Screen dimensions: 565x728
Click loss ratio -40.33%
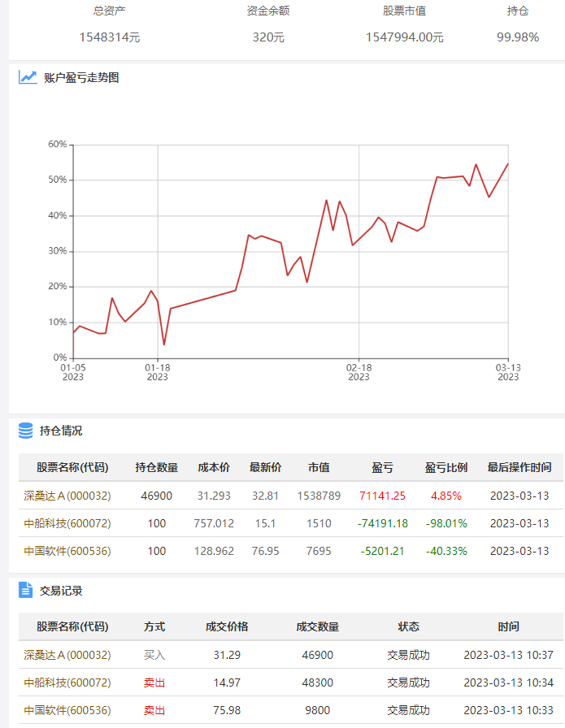point(446,551)
